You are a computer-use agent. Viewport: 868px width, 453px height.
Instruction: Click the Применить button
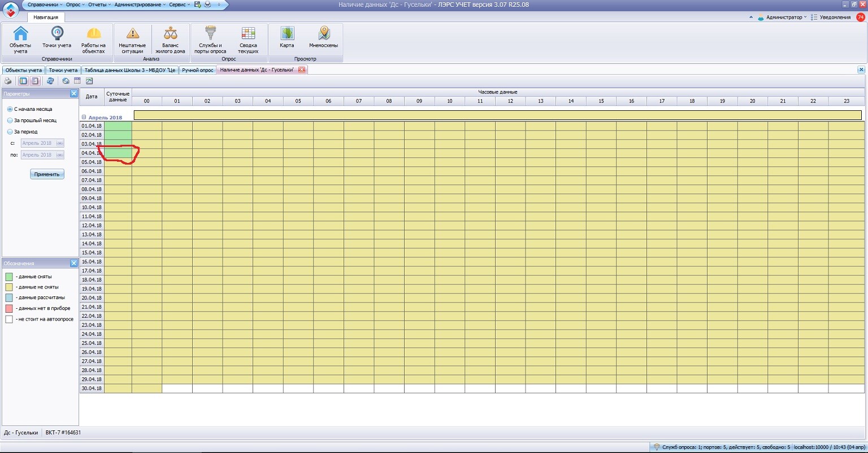click(x=47, y=174)
